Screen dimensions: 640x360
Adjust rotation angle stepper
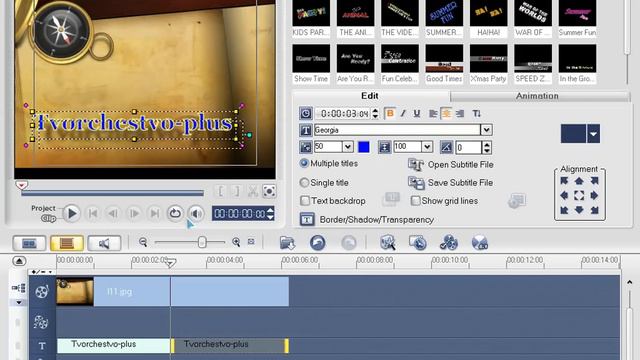[487, 147]
